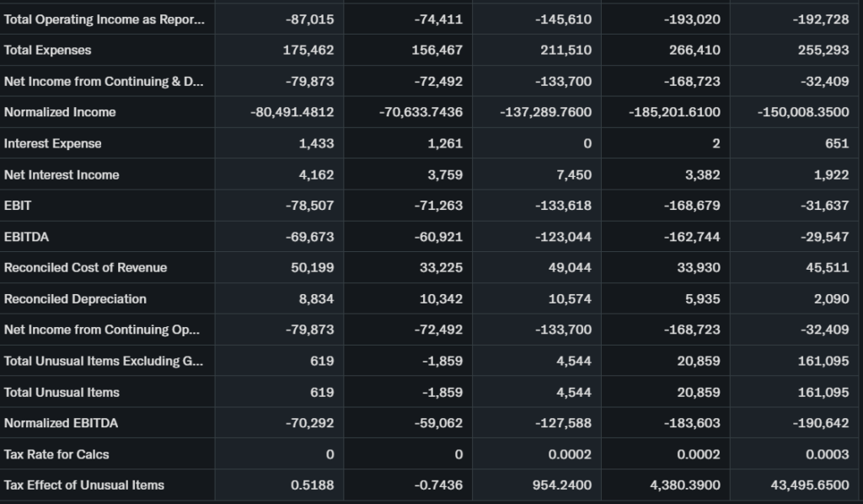The image size is (863, 504).
Task: Select the Normalized EBITDA row label
Action: (x=61, y=422)
